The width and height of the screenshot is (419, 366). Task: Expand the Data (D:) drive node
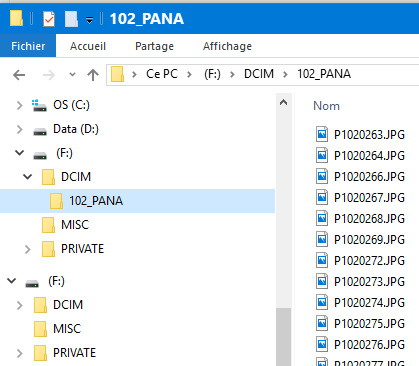tap(20, 129)
